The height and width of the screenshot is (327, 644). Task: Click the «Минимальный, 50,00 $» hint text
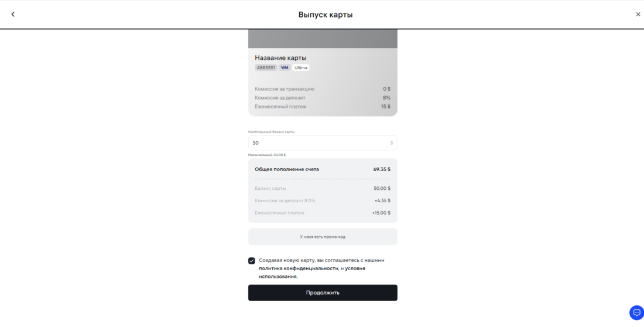tap(267, 155)
